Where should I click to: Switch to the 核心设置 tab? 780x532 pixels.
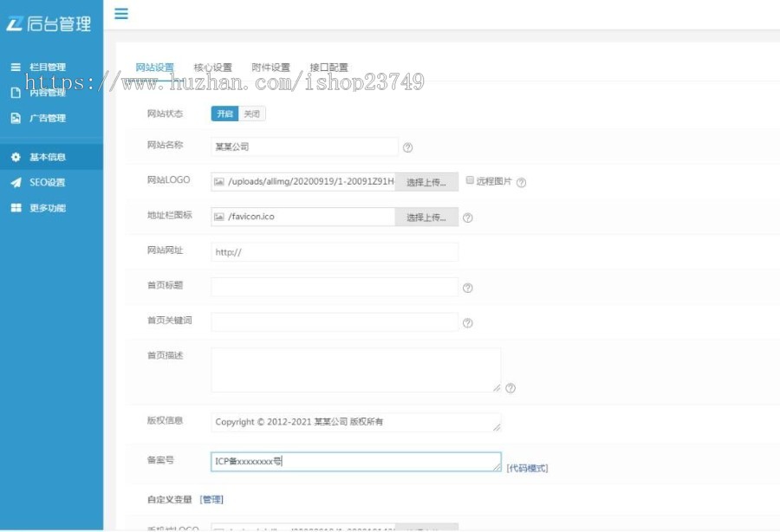point(213,67)
